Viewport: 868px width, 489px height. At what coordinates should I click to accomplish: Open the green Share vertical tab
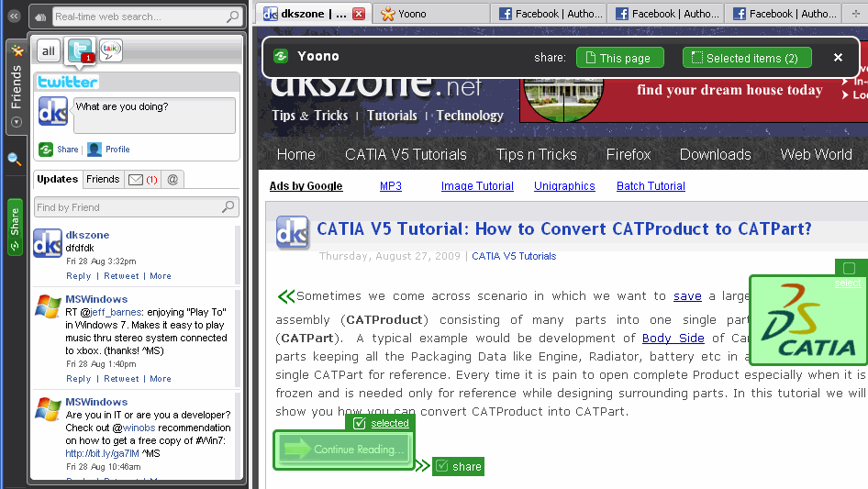pyautogui.click(x=15, y=227)
